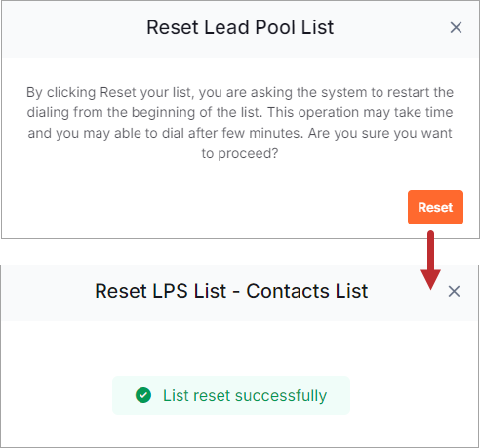Click the line starting "dialing from the beginning"

coord(240,112)
